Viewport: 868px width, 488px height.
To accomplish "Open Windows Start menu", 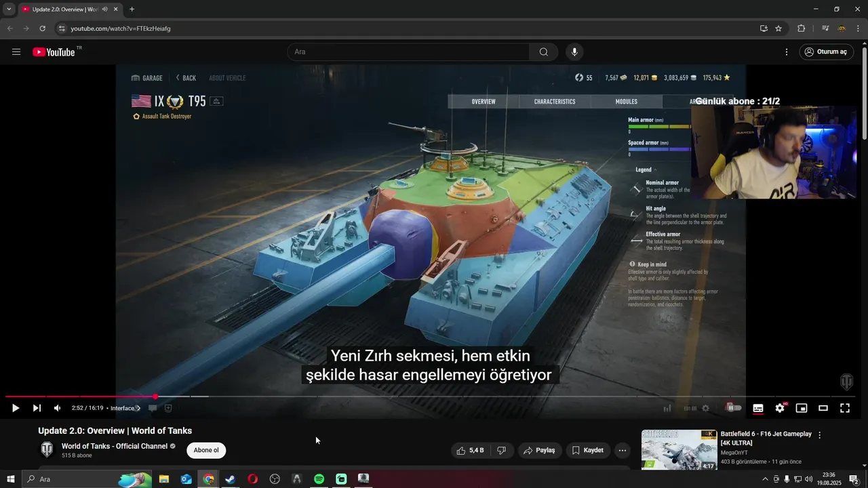I will pyautogui.click(x=11, y=479).
